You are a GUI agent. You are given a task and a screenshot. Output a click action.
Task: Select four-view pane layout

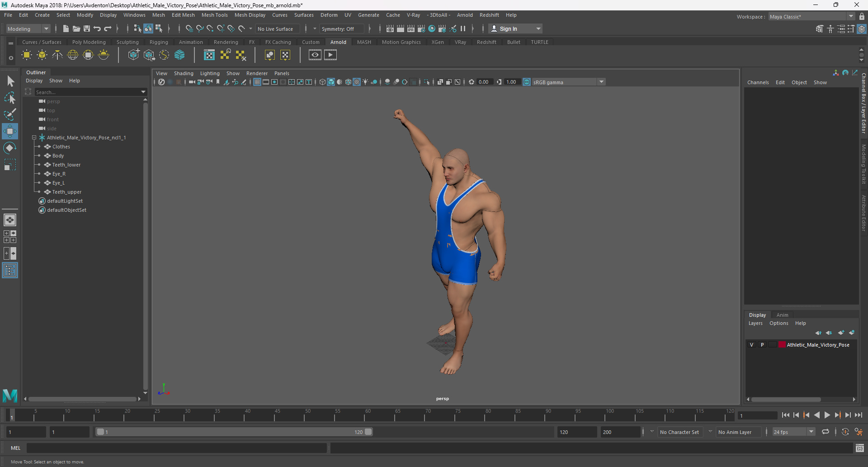(x=10, y=237)
